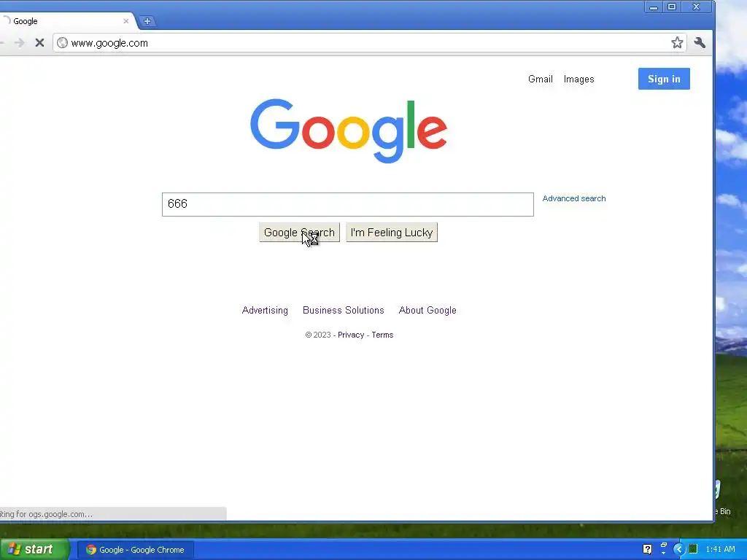Open About Google link
Viewport: 747px width, 560px height.
point(427,311)
